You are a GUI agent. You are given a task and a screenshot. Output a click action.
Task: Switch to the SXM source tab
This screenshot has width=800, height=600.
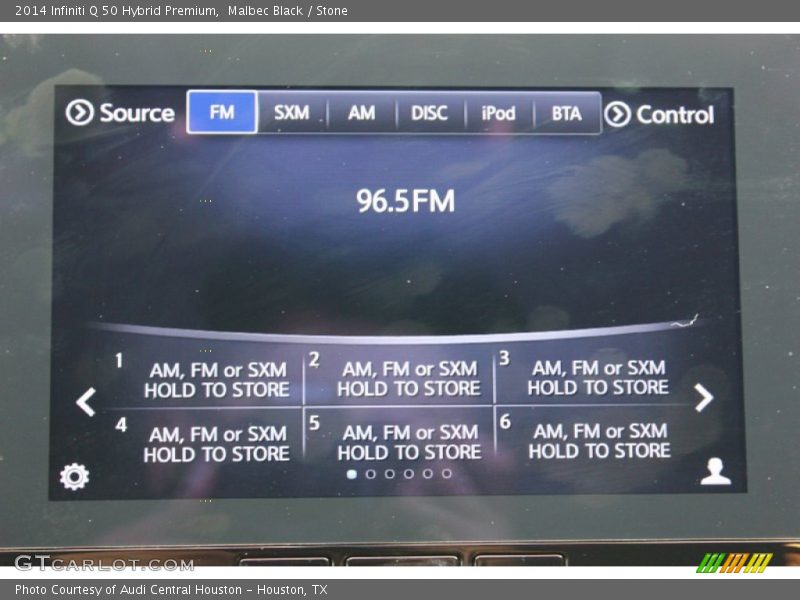(x=292, y=113)
